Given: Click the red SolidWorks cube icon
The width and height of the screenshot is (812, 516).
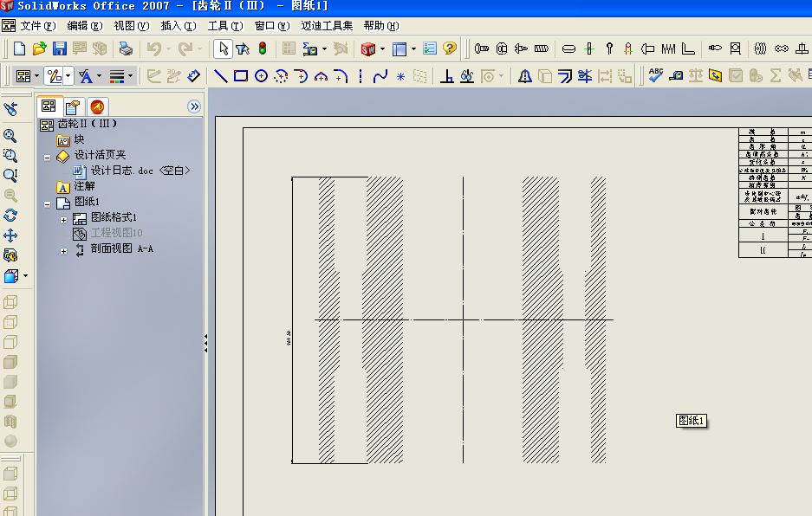Looking at the screenshot, I should [x=368, y=48].
